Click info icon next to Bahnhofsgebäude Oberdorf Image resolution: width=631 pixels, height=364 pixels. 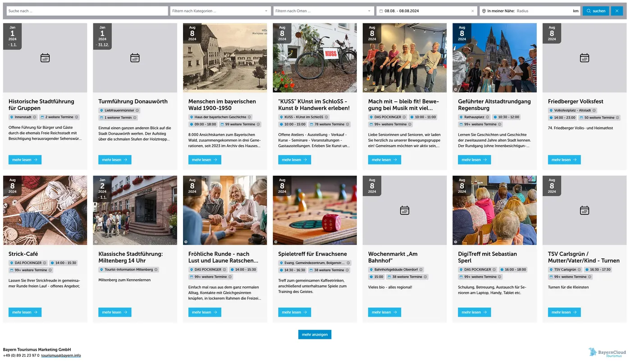pyautogui.click(x=421, y=270)
